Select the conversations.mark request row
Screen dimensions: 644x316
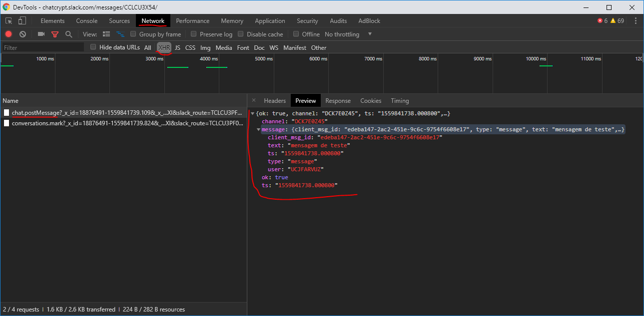[x=123, y=123]
